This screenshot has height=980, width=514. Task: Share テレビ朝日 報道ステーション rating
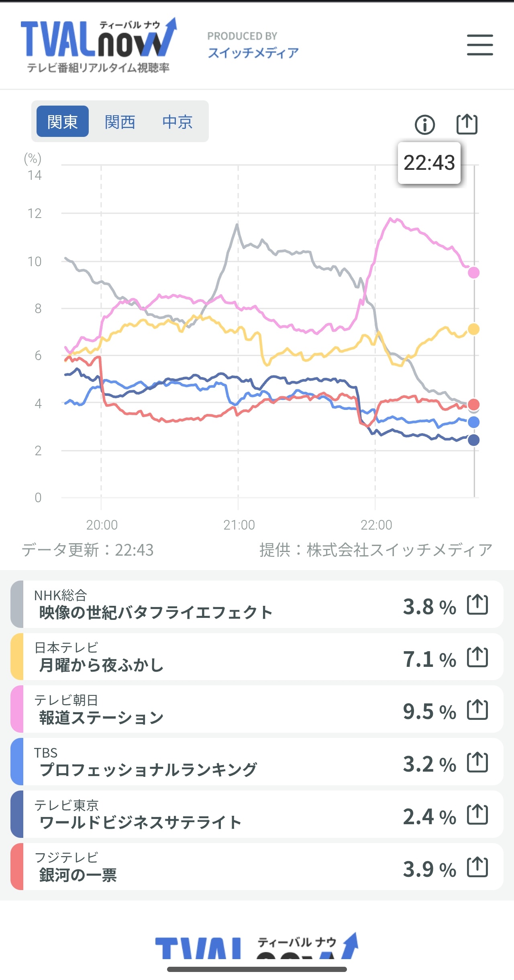click(x=477, y=710)
